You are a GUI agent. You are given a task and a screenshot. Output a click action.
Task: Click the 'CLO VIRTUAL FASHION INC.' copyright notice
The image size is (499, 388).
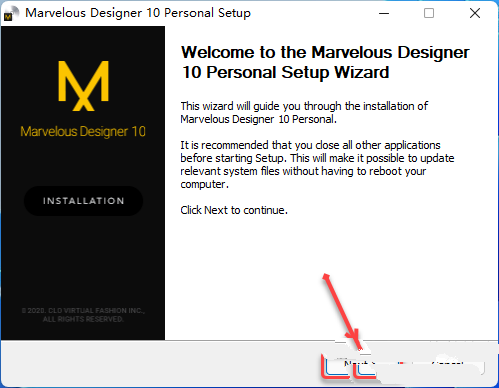tap(83, 315)
